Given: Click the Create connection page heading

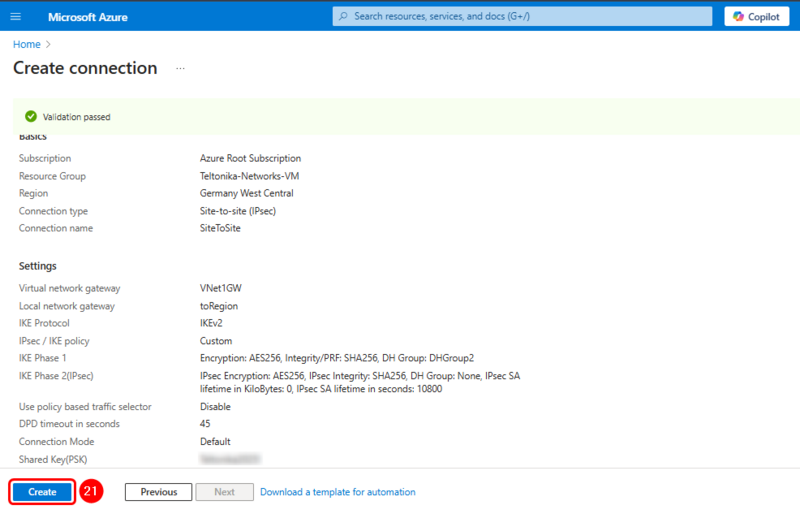Looking at the screenshot, I should [85, 68].
